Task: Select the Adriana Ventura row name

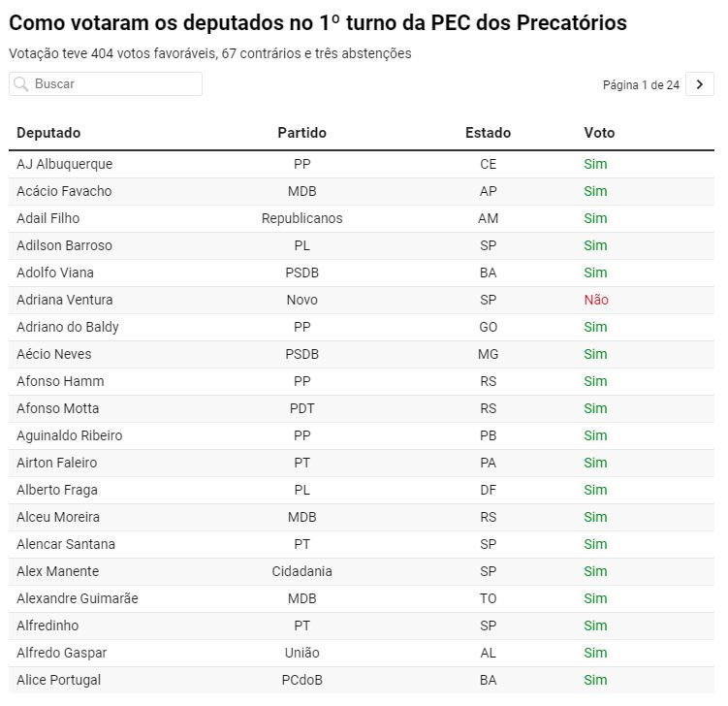Action: point(65,300)
